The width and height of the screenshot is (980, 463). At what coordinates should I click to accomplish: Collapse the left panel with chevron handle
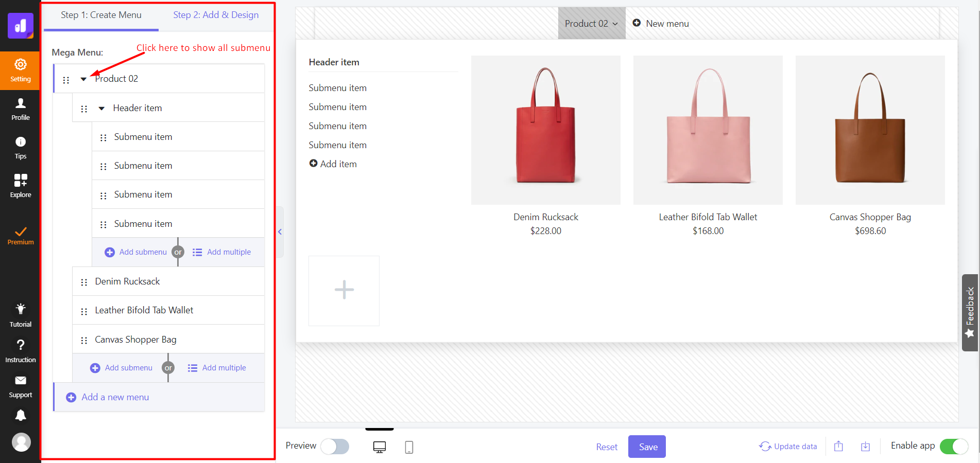coord(280,232)
